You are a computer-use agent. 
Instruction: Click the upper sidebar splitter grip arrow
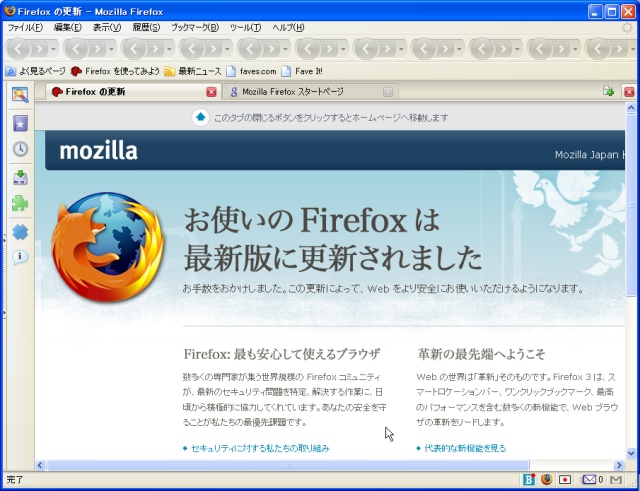pos(4,241)
